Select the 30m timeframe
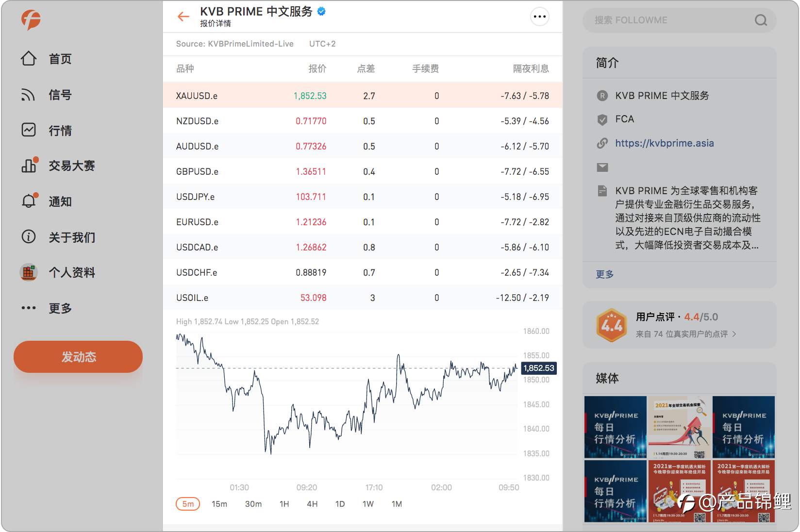The image size is (800, 532). [253, 504]
